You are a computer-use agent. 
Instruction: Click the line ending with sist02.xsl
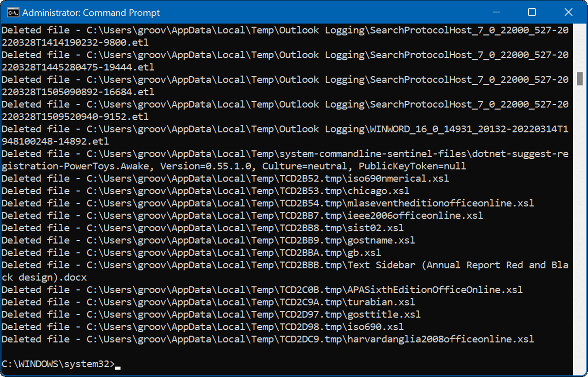point(203,228)
